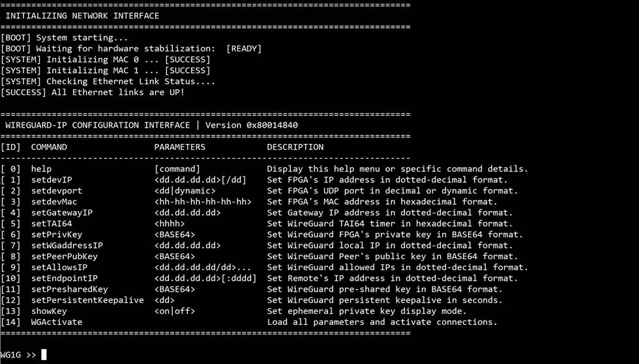639x364 pixels.
Task: Select the setPeerPubKey command text
Action: coord(65,257)
